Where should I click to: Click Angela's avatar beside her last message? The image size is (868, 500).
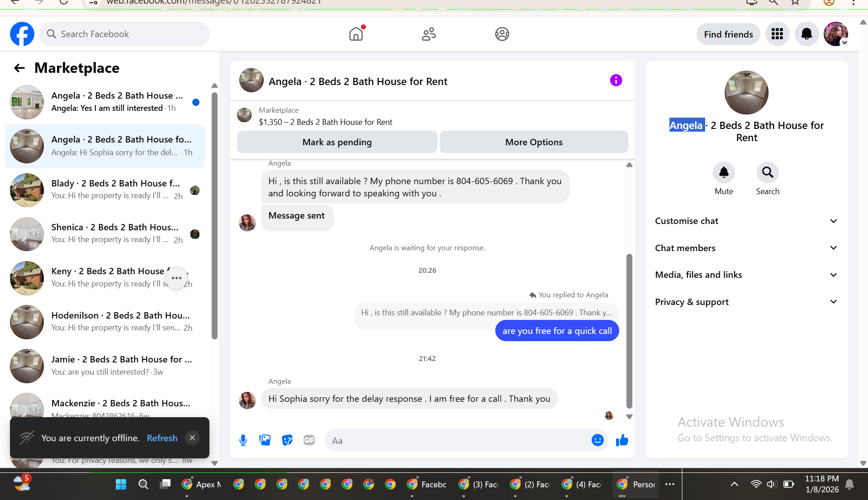247,400
